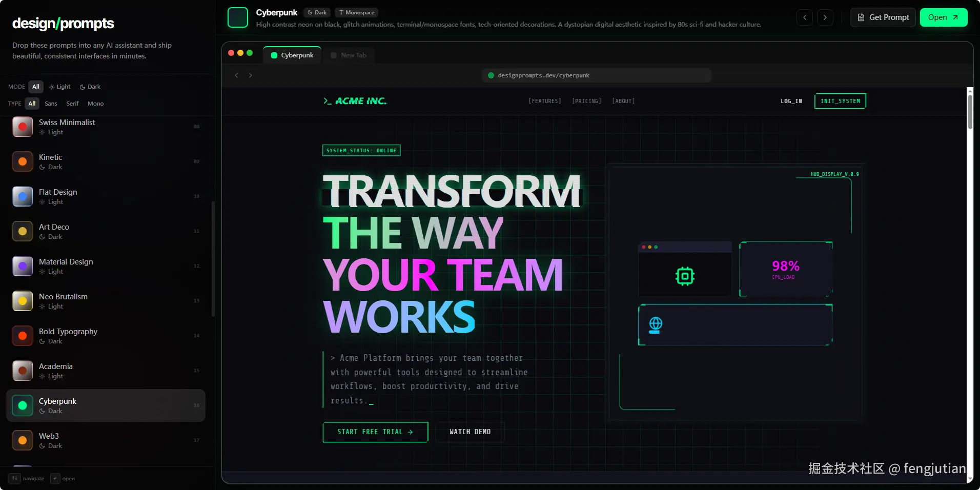The height and width of the screenshot is (490, 980).
Task: Filter type by Serif
Action: pos(72,104)
